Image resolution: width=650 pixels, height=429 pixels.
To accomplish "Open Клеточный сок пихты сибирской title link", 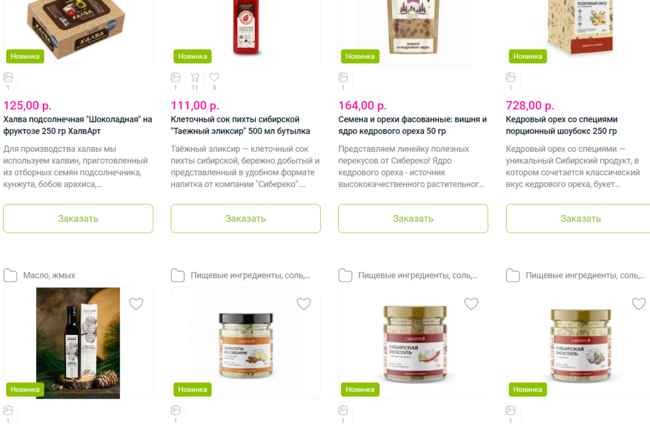I will tap(240, 125).
